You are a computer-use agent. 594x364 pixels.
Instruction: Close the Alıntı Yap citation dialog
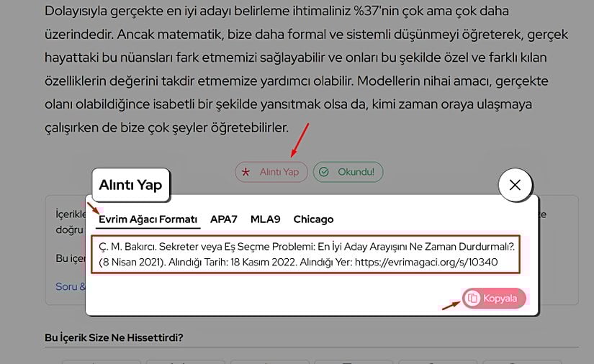coord(515,185)
